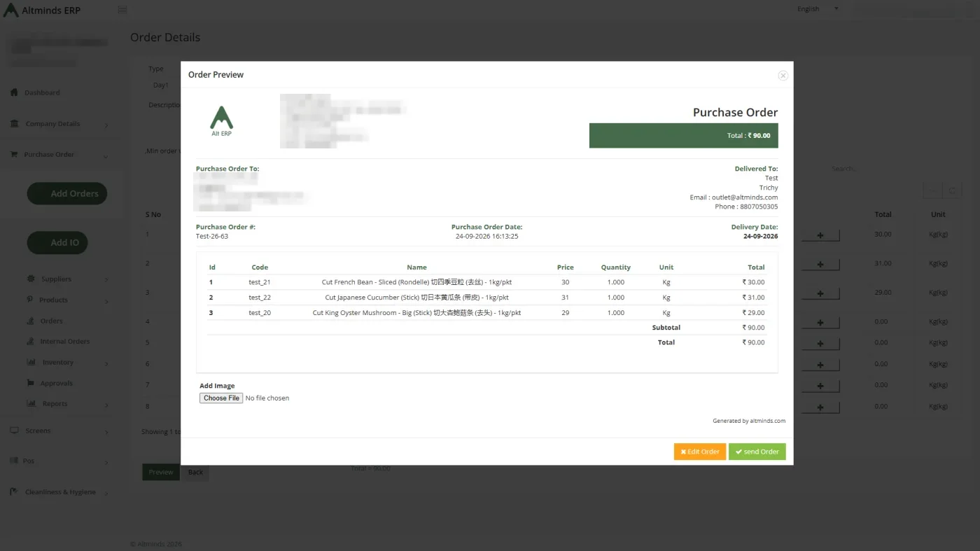Expand the Inventory submenu chevron
The image size is (980, 551).
(106, 363)
